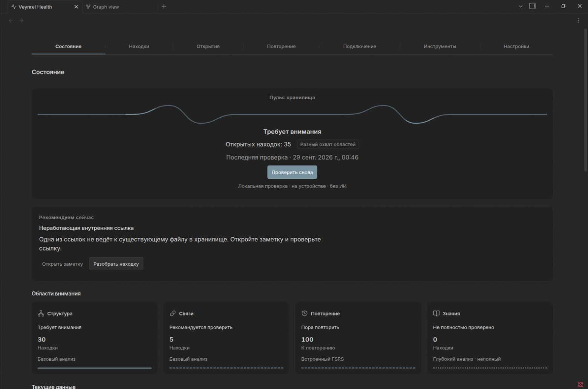Click the Рекомендуем сейчас label
This screenshot has height=389, width=588.
coord(66,218)
